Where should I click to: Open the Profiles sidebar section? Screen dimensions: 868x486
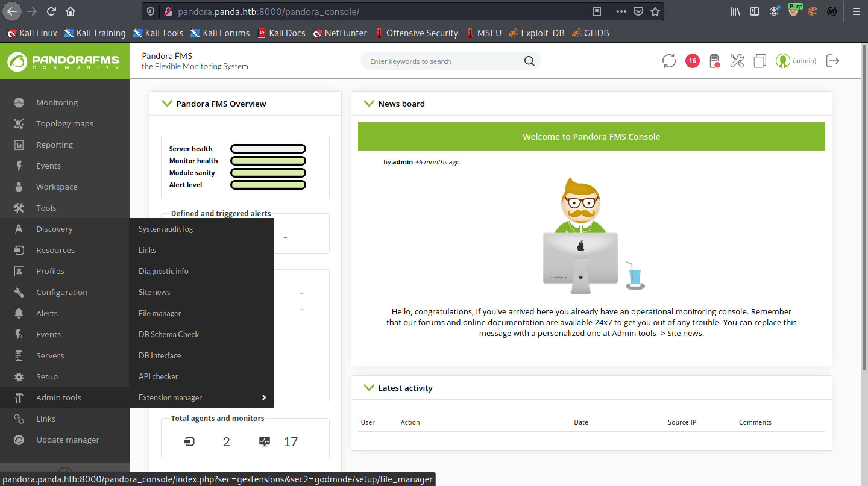(50, 271)
